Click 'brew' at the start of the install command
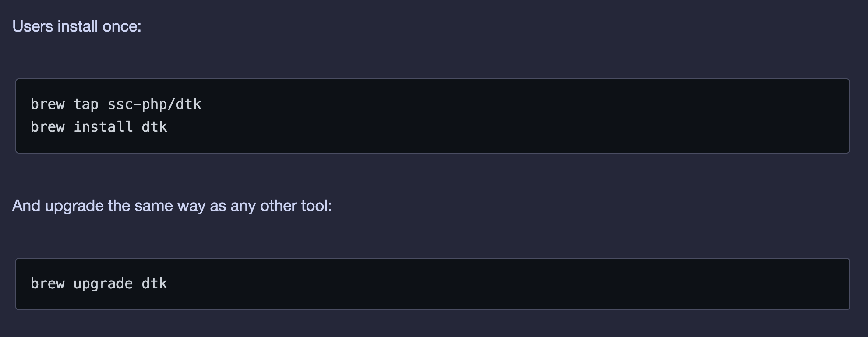868x337 pixels. coord(47,127)
